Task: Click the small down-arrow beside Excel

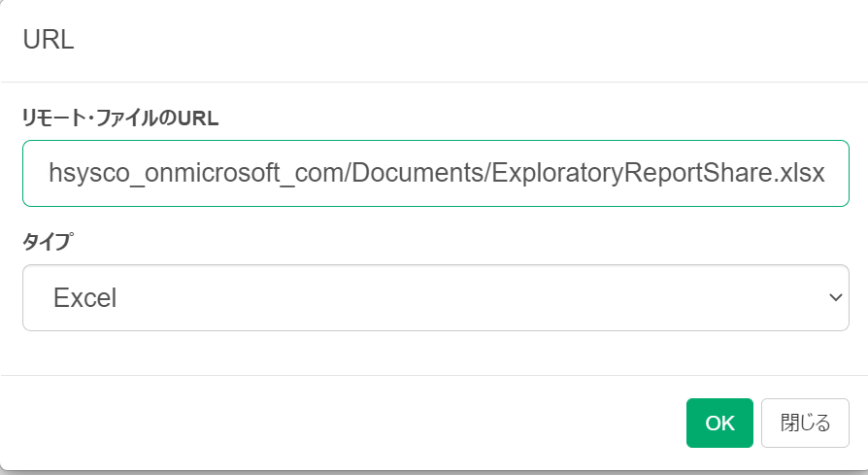Action: [835, 298]
